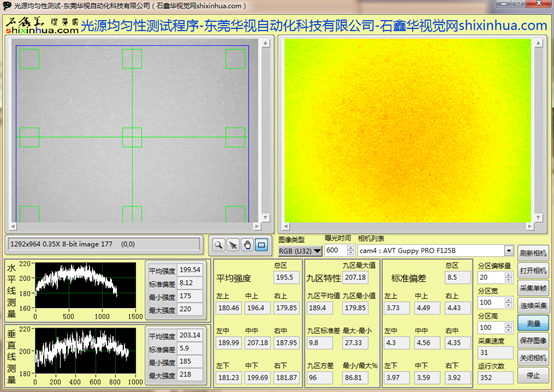Click the shixinhua.com logo at top left

click(42, 26)
